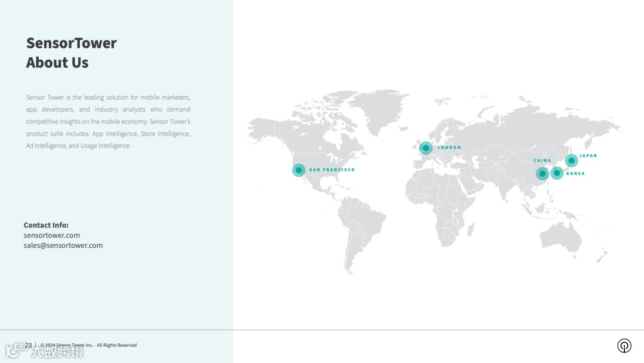The width and height of the screenshot is (644, 363).
Task: Click the 2024 copyright notice text
Action: pos(88,345)
